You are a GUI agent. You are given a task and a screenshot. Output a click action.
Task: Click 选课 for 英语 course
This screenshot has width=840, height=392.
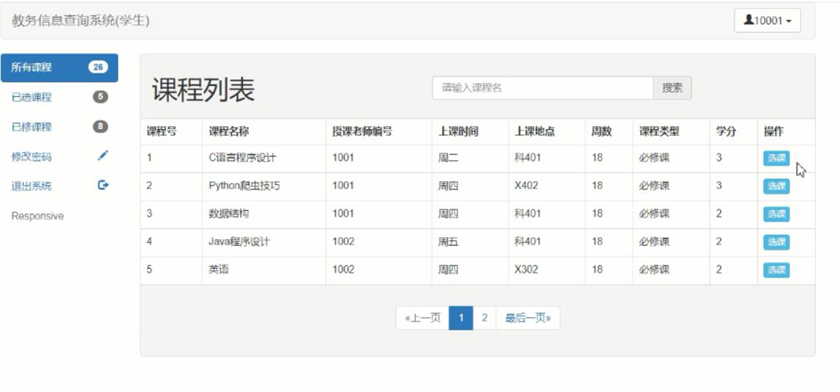776,270
